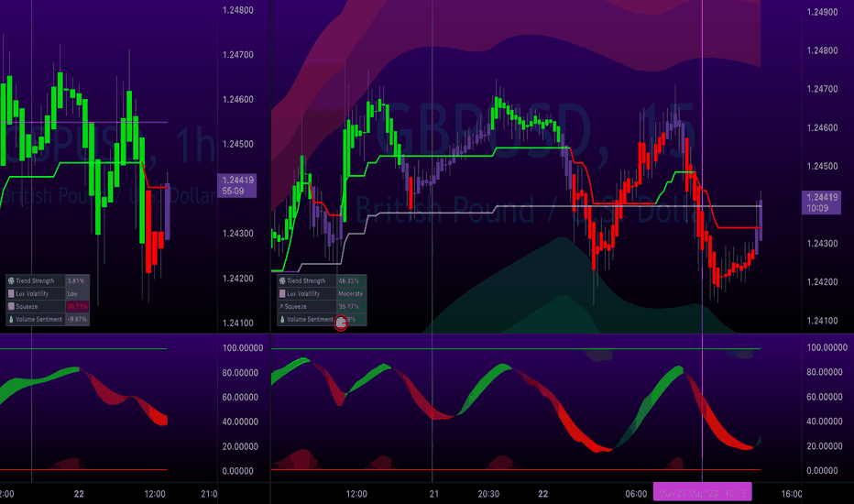Image resolution: width=854 pixels, height=504 pixels.
Task: Click 1.24100 on the right chart price axis
Action: [823, 321]
